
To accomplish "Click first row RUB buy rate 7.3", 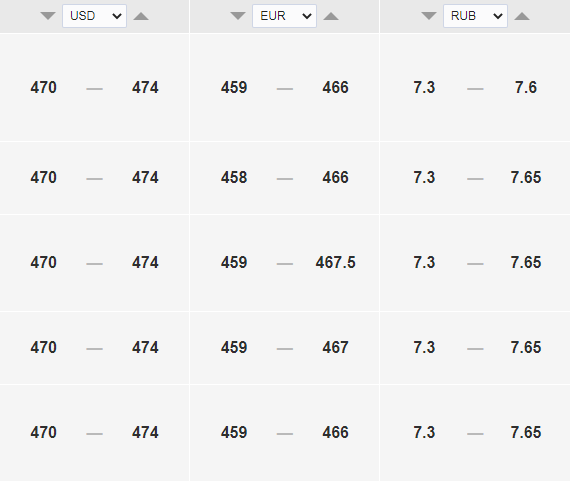I will (x=424, y=88).
